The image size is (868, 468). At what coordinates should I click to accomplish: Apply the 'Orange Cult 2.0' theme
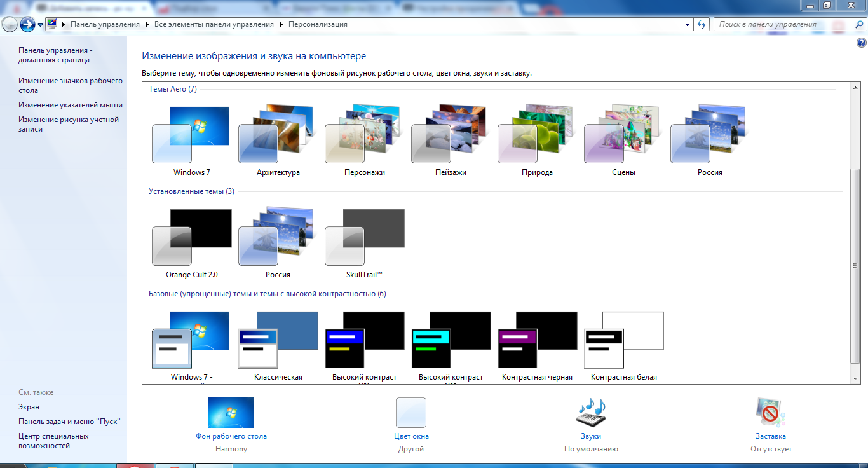(191, 244)
